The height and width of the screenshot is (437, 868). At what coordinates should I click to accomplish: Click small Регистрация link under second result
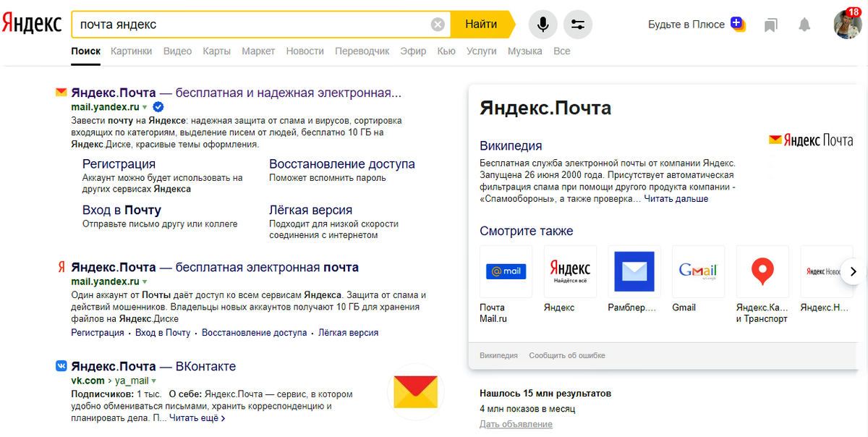98,333
